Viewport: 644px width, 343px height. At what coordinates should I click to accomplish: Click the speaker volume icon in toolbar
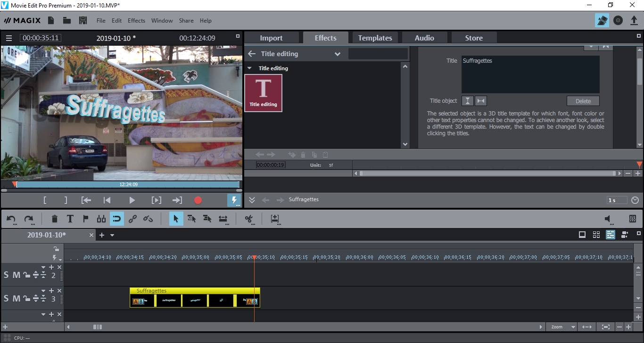(x=609, y=219)
